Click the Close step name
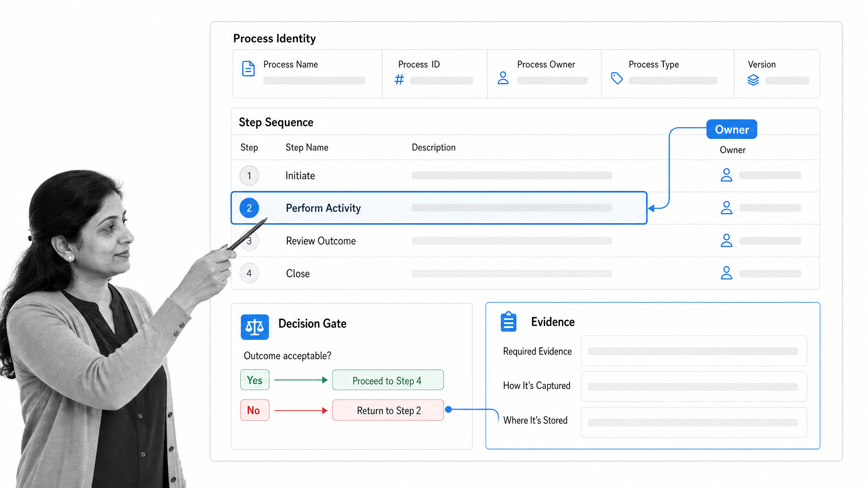The image size is (868, 488). pos(298,274)
